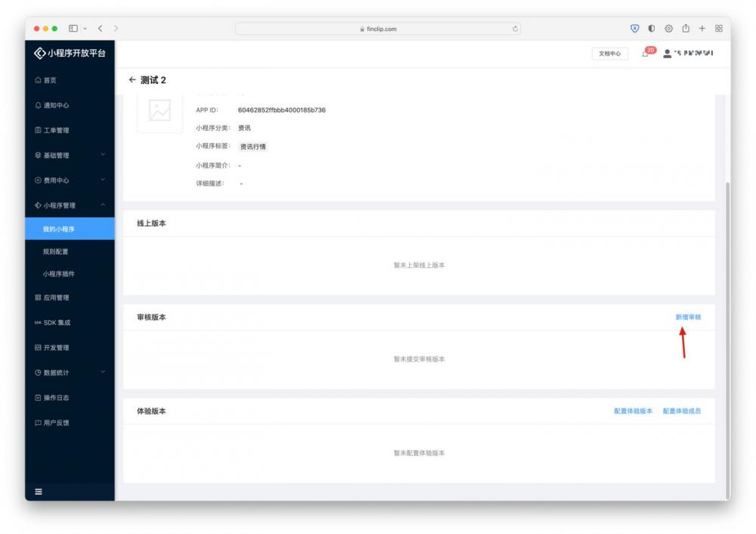
Task: Open 首页 in the sidebar
Action: pyautogui.click(x=70, y=80)
